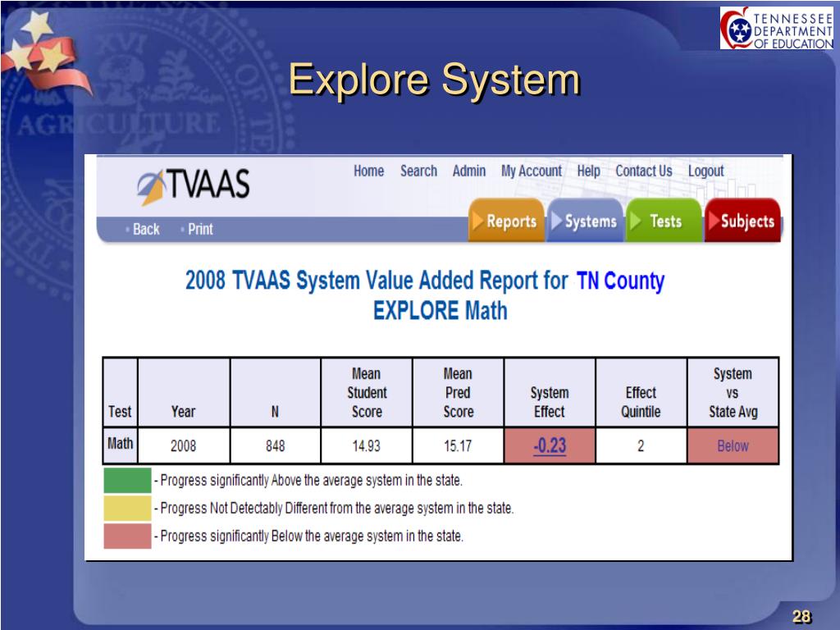This screenshot has height=630, width=840.
Task: Open the red Subjects tab
Action: (742, 220)
